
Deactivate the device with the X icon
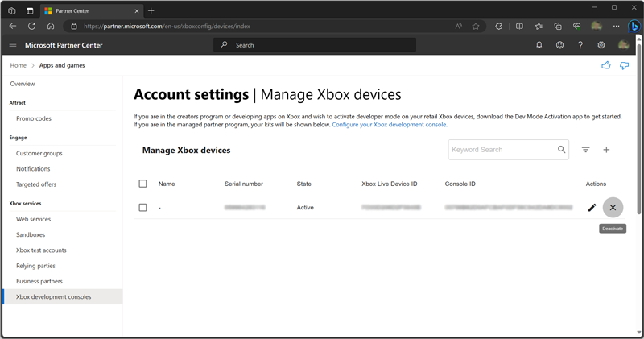point(613,208)
